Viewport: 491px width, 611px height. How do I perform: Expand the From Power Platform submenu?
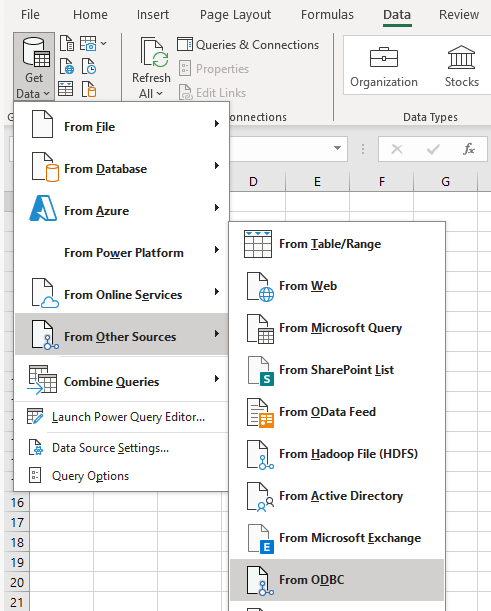pyautogui.click(x=121, y=251)
